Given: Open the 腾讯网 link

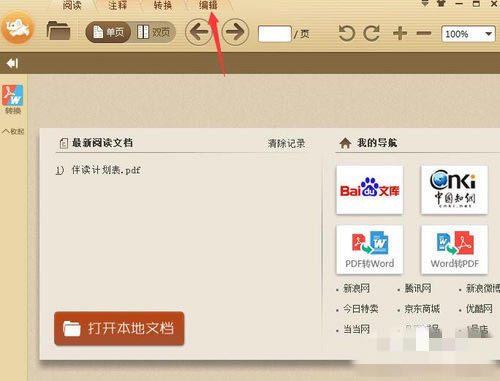Looking at the screenshot, I should (x=418, y=288).
